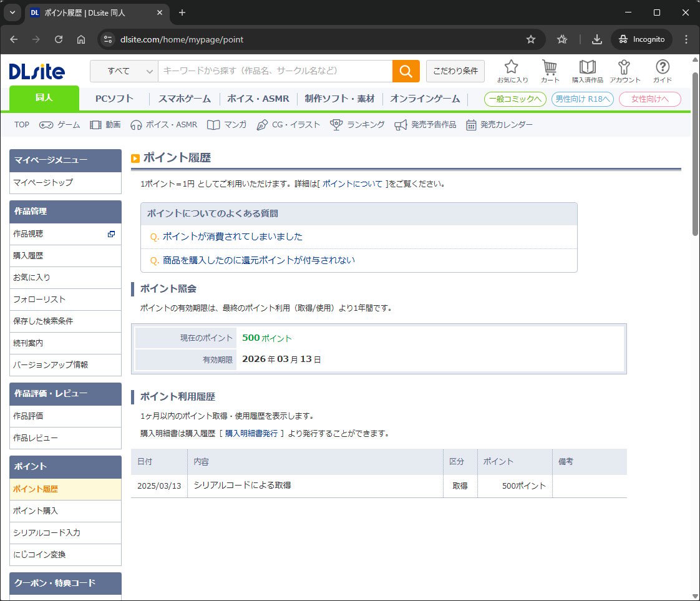Click the 一般コミックへ button

coord(515,99)
